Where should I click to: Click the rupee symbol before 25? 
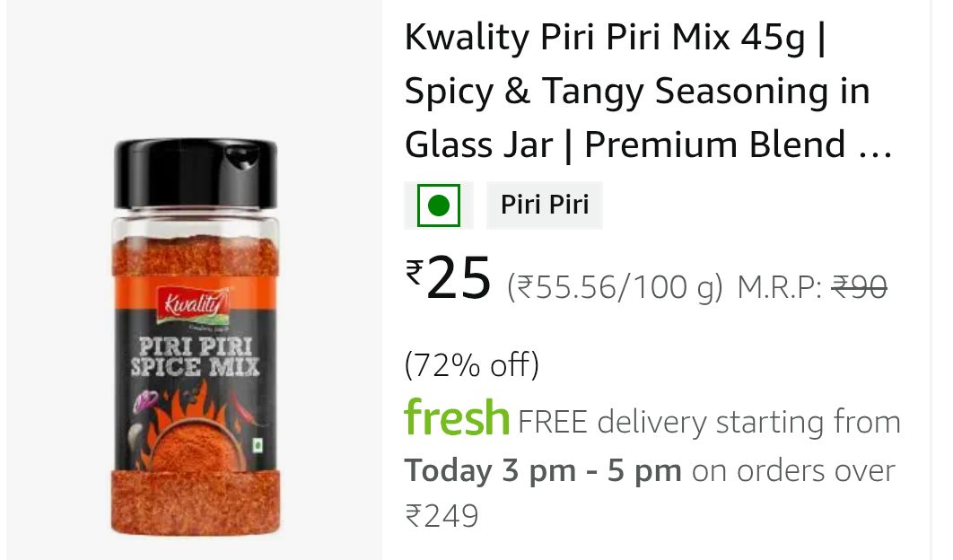point(414,272)
